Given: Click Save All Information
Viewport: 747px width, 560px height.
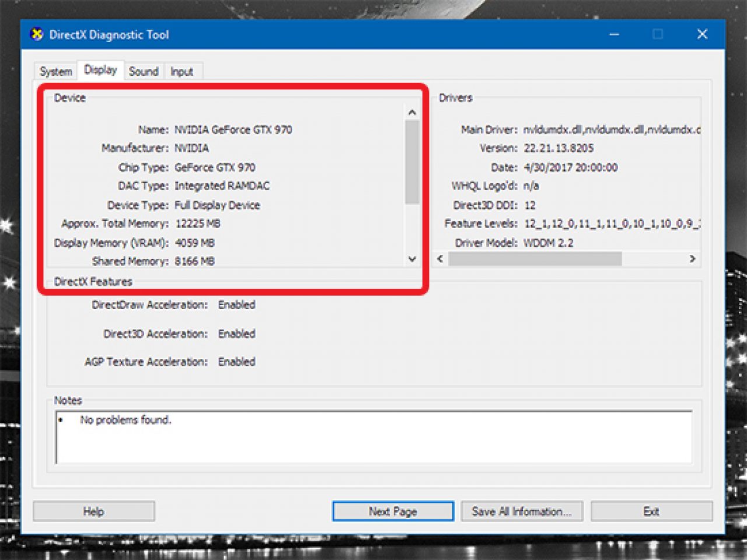Looking at the screenshot, I should click(x=522, y=511).
